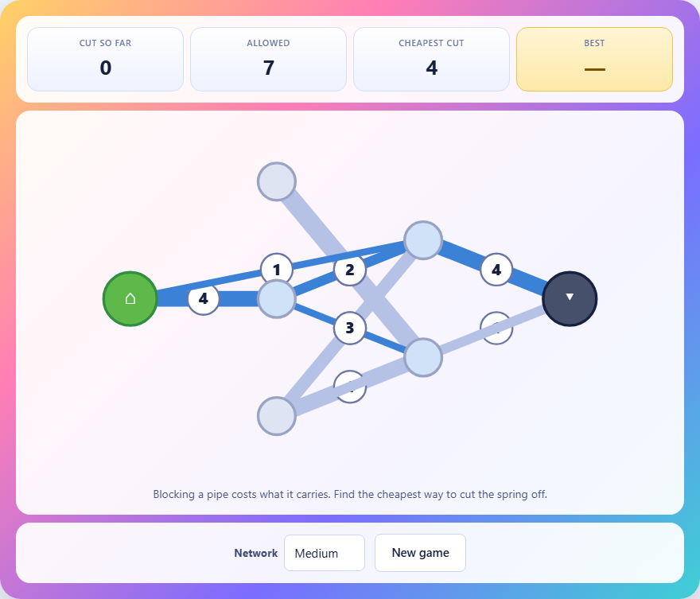Click the "Network" label text
The width and height of the screenshot is (700, 599).
click(256, 553)
